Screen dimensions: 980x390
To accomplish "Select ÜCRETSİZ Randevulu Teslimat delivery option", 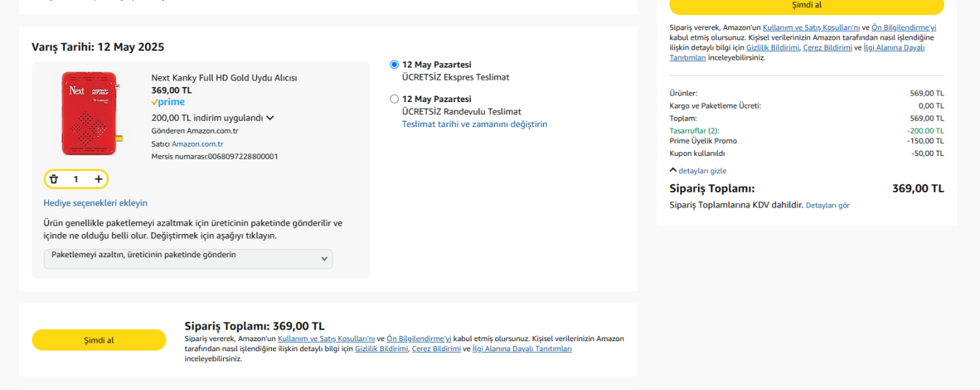I will tap(395, 99).
